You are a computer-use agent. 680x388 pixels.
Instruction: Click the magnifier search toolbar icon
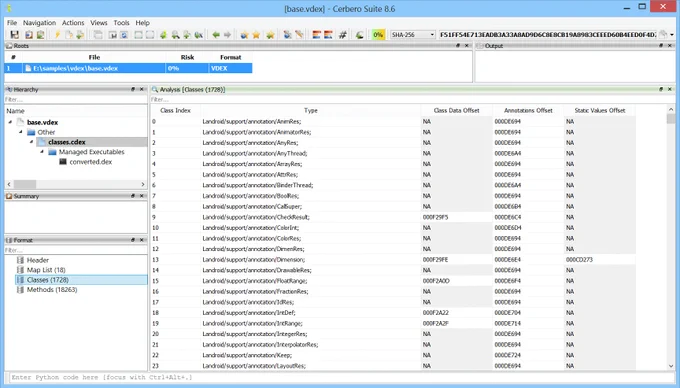[x=175, y=35]
